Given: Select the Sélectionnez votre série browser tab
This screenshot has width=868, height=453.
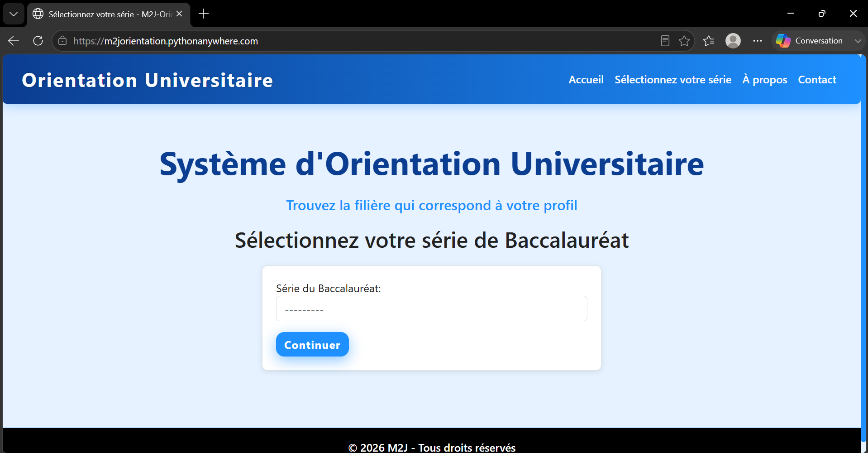Looking at the screenshot, I should point(109,14).
